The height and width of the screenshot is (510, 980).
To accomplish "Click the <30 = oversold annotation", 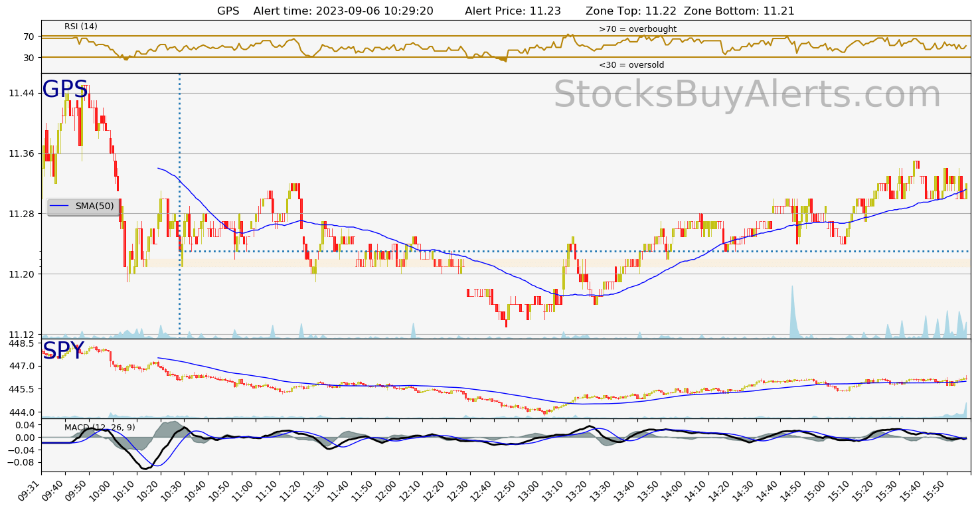I will (631, 65).
